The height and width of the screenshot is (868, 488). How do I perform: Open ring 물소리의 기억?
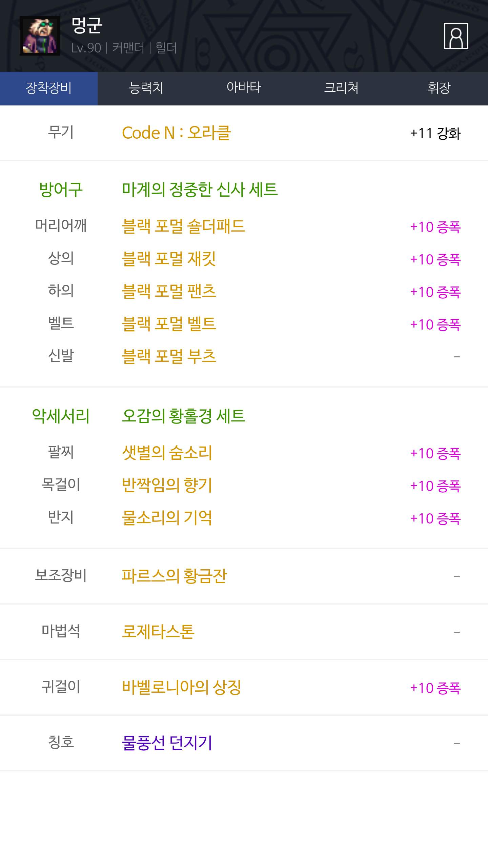tap(167, 518)
